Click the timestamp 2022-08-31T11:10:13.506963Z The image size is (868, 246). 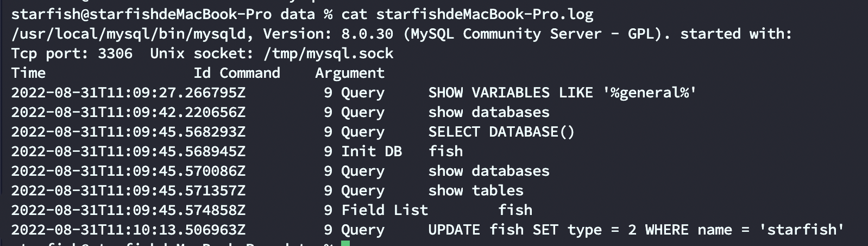coord(128,230)
